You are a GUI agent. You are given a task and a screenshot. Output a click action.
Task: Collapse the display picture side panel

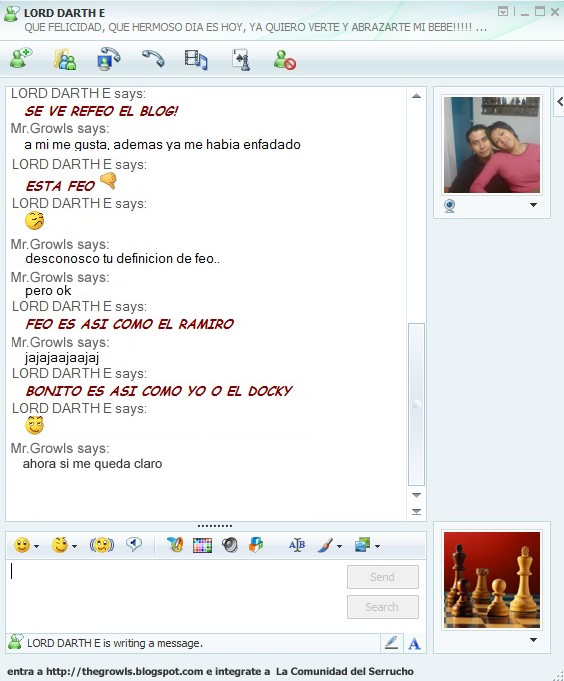pos(560,102)
